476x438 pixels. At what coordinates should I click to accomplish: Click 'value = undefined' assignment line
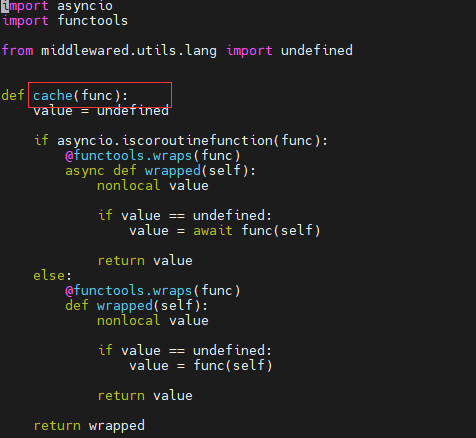coord(101,111)
